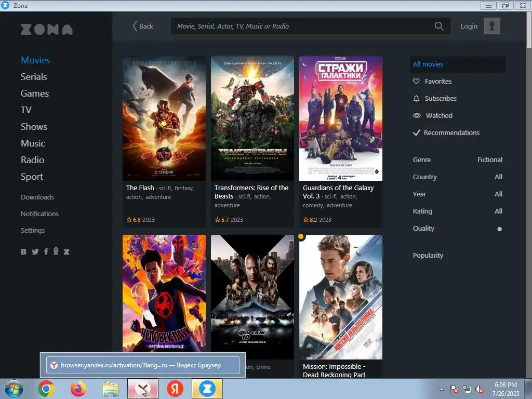The width and height of the screenshot is (532, 399).
Task: Click the red Yandex 'Я' taskbar icon
Action: (175, 389)
